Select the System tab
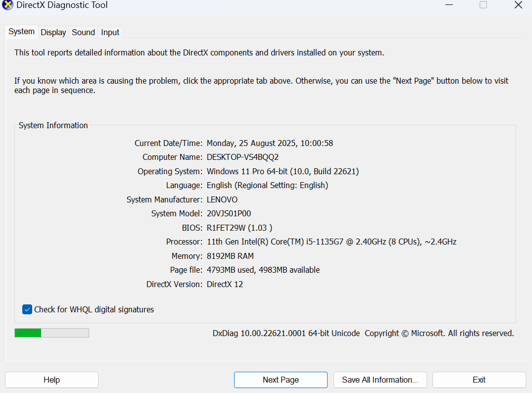Viewport: 532px width, 393px height. pyautogui.click(x=21, y=32)
